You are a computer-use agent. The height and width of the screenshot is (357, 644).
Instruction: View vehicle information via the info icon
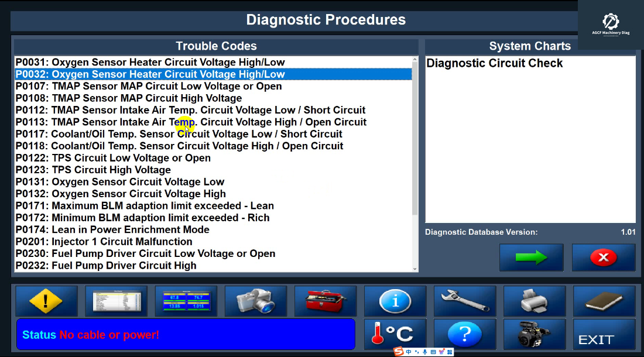click(395, 300)
